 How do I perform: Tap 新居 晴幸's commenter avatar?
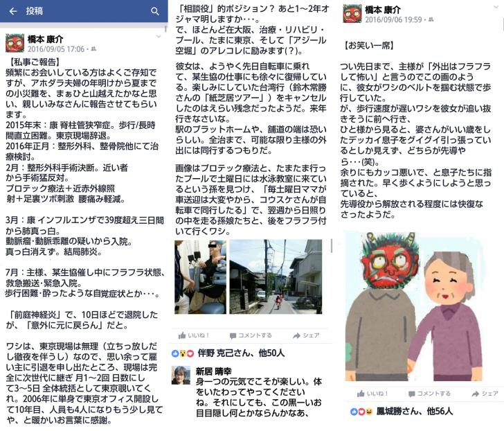[181, 375]
